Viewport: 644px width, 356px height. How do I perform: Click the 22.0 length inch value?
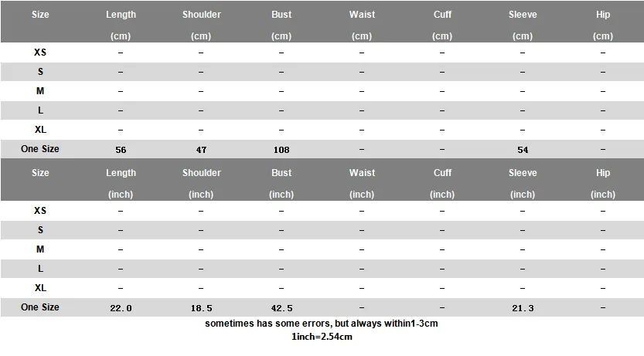click(x=121, y=308)
